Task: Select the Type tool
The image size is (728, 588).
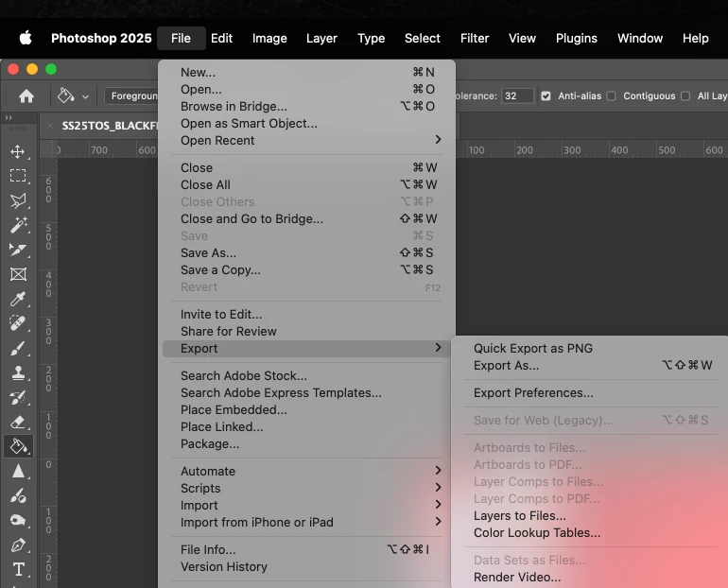Action: (x=19, y=569)
